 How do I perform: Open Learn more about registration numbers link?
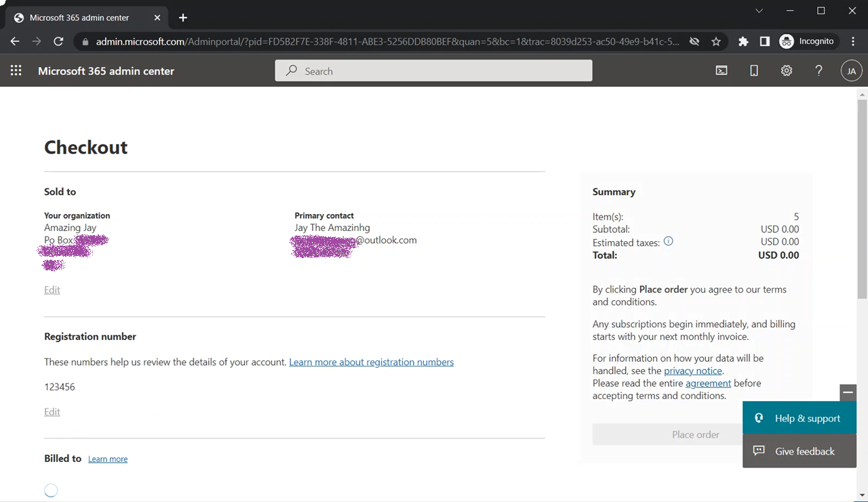click(371, 362)
